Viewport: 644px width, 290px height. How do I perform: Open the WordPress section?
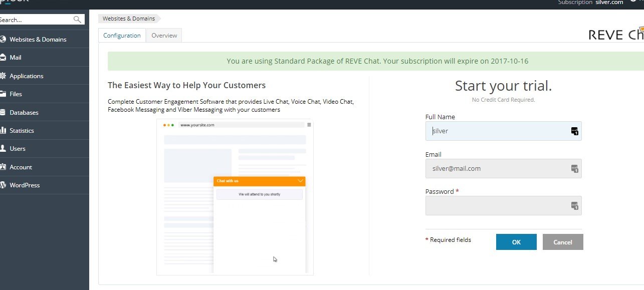[24, 185]
